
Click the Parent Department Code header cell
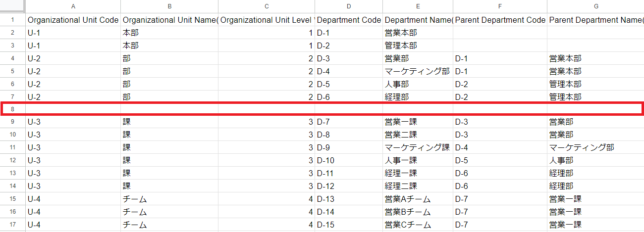(500, 20)
